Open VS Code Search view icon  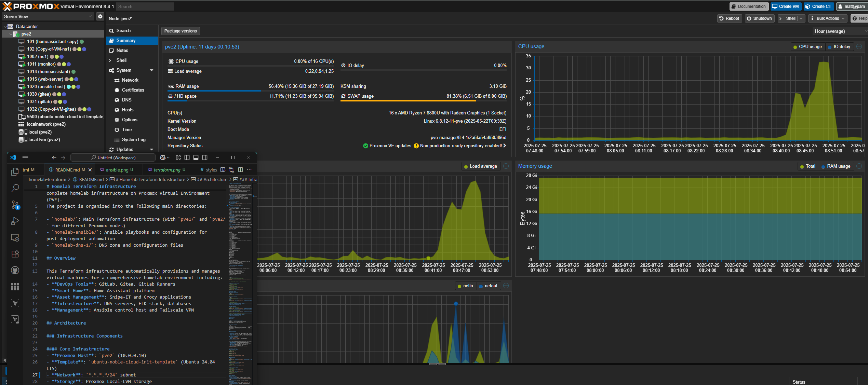15,188
